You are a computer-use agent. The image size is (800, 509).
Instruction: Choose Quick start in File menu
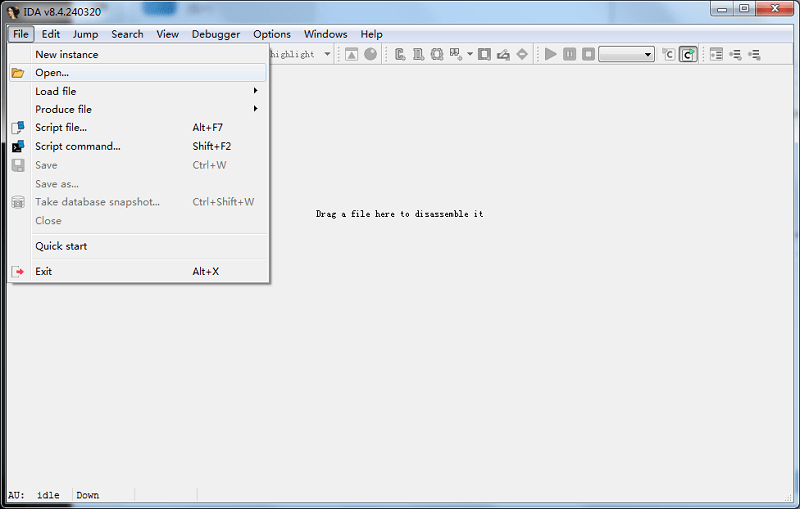click(x=61, y=246)
